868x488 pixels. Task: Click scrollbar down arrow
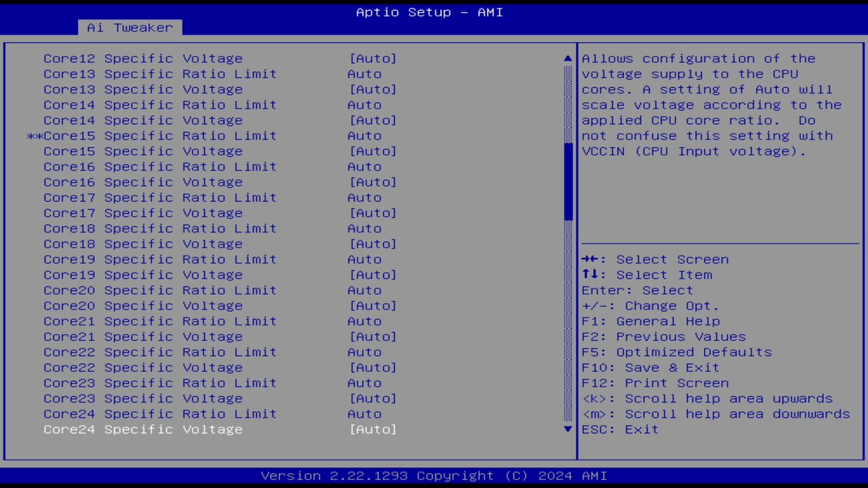point(568,429)
